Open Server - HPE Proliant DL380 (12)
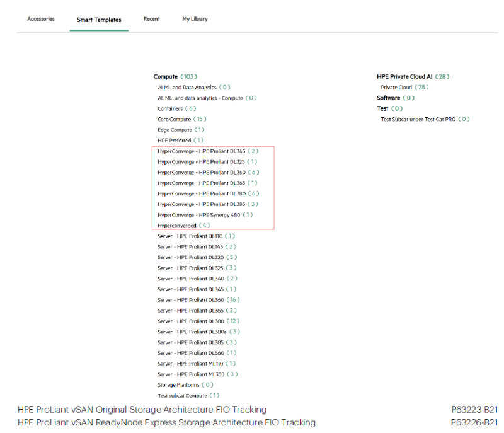 (198, 320)
